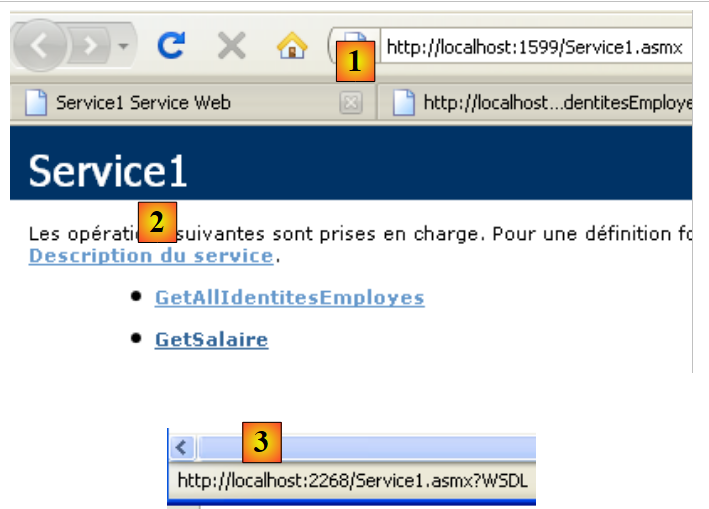Click the page icon on the second tab
Screen dimensions: 709x509
coord(403,103)
